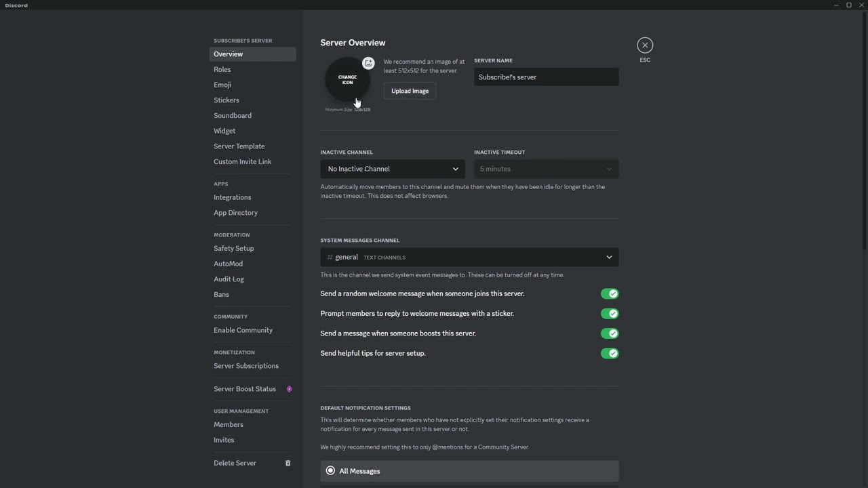Screen dimensions: 868x488
Task: Click the Change Icon server avatar
Action: click(x=347, y=80)
